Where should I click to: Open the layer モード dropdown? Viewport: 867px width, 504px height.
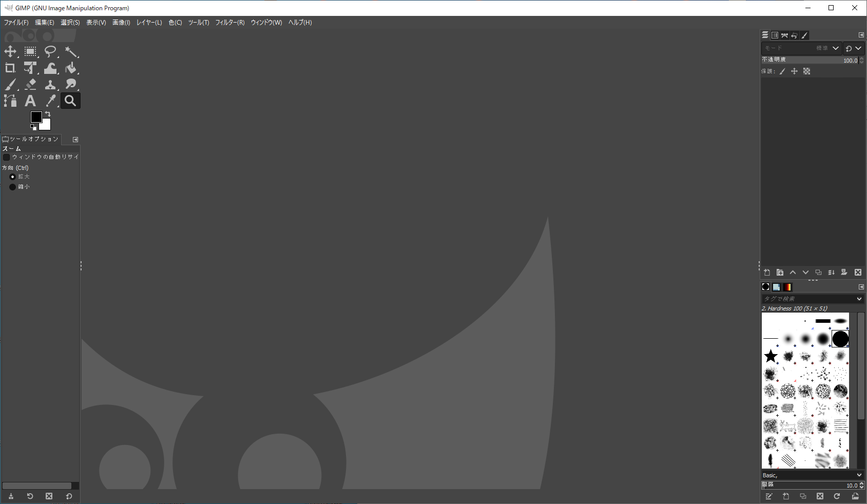tap(801, 48)
